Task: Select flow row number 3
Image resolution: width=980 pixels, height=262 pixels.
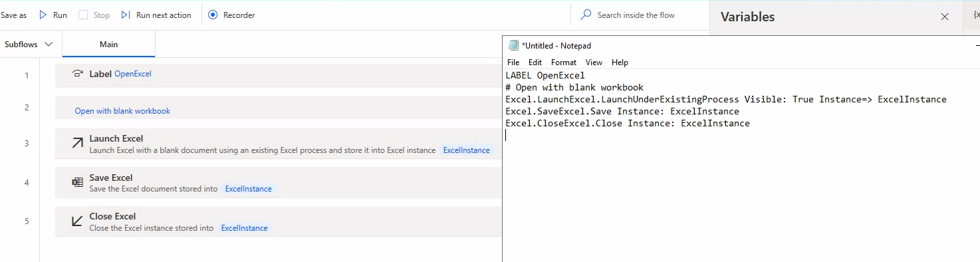Action: (x=27, y=143)
